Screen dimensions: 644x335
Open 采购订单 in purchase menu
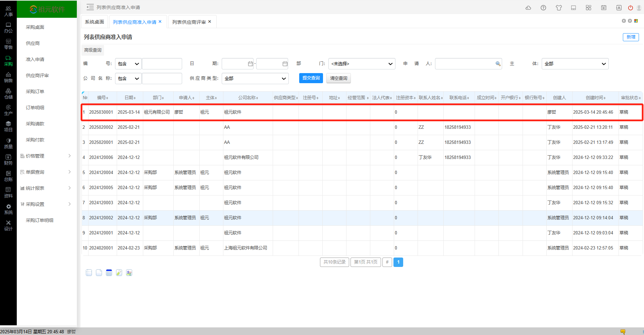coord(35,92)
